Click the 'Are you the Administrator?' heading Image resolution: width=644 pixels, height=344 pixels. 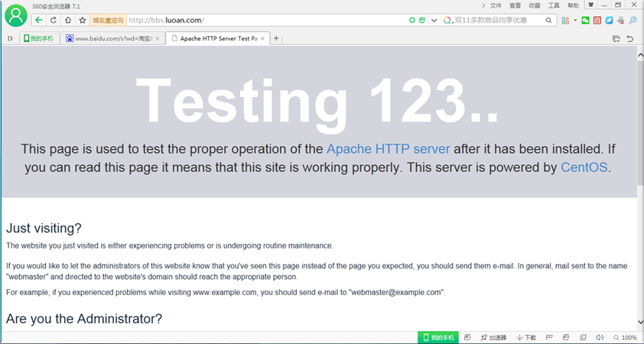pyautogui.click(x=84, y=319)
